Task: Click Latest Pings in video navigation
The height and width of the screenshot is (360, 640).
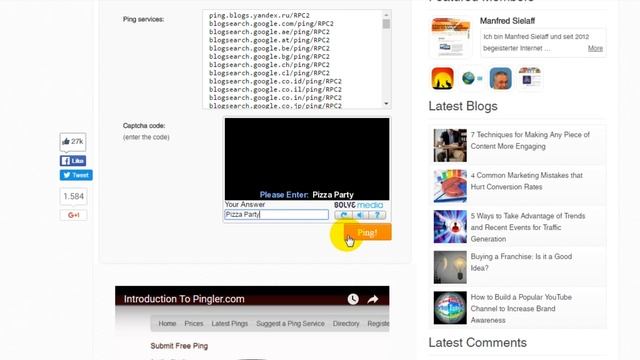Action: [x=229, y=323]
